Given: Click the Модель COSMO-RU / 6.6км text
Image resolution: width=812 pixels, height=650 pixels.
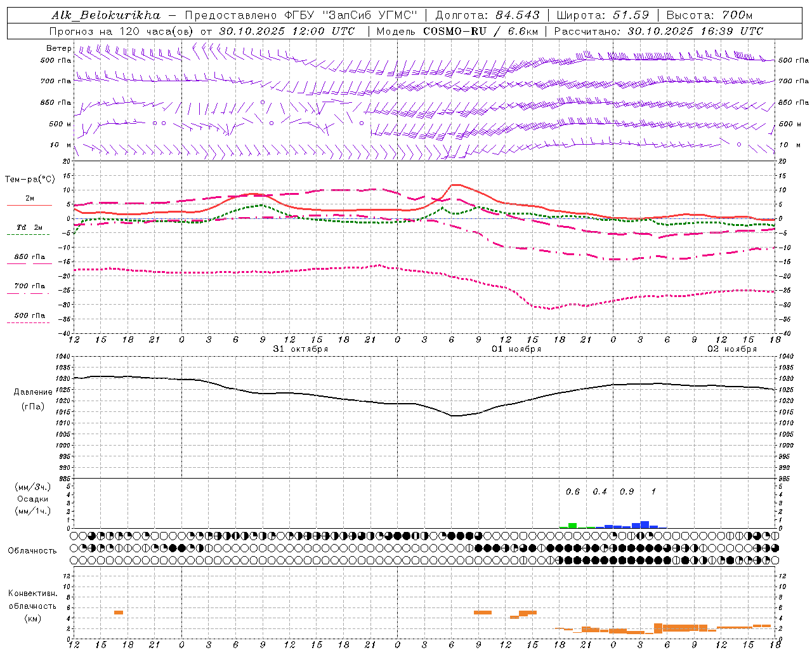Looking at the screenshot, I should tap(457, 31).
